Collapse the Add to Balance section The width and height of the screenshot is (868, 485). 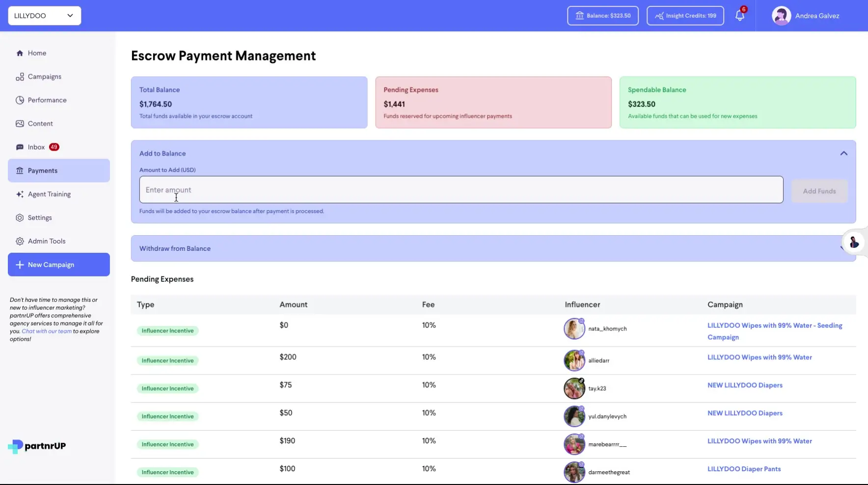pyautogui.click(x=844, y=153)
